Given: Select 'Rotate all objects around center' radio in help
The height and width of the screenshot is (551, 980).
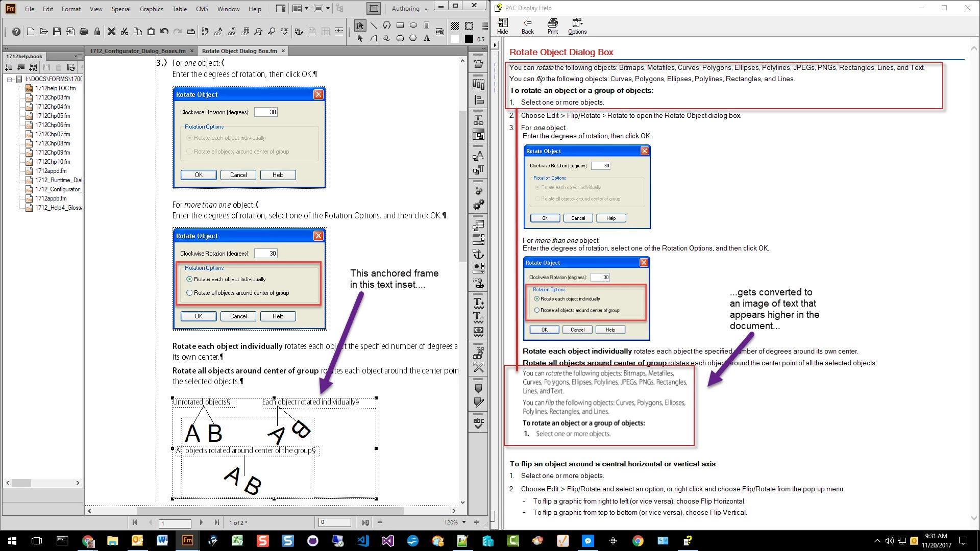Looking at the screenshot, I should tap(536, 310).
